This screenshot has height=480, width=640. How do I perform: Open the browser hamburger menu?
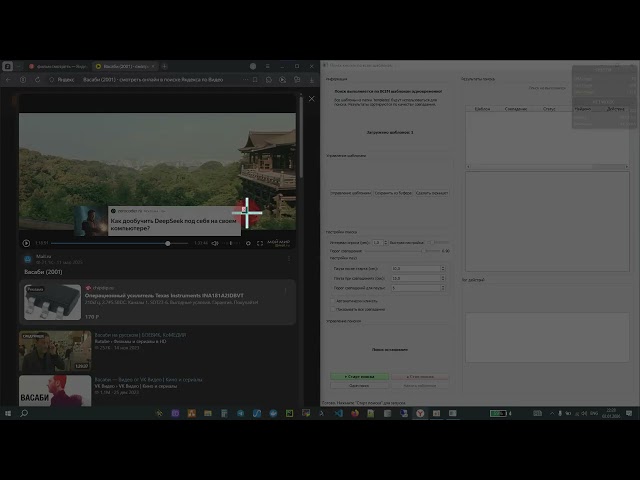pos(267,66)
